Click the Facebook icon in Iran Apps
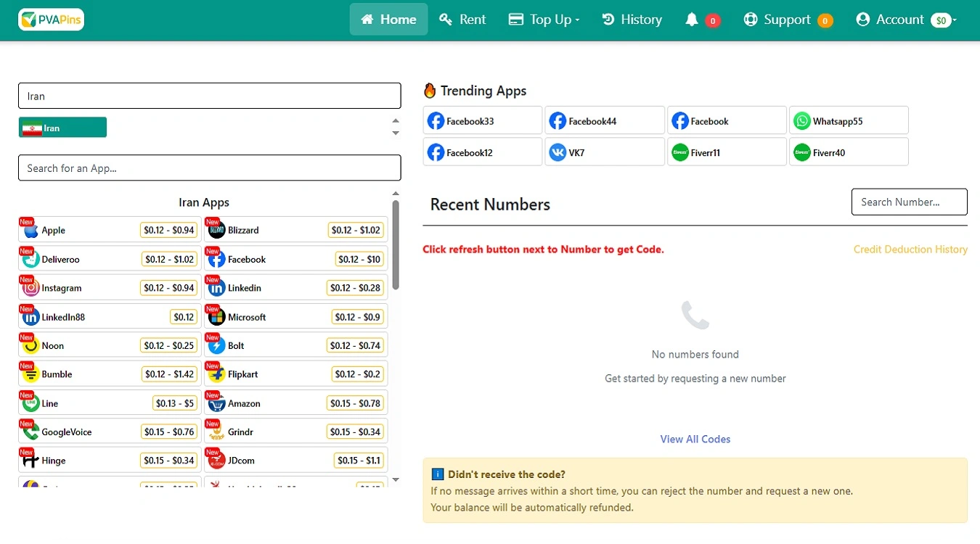 click(216, 259)
